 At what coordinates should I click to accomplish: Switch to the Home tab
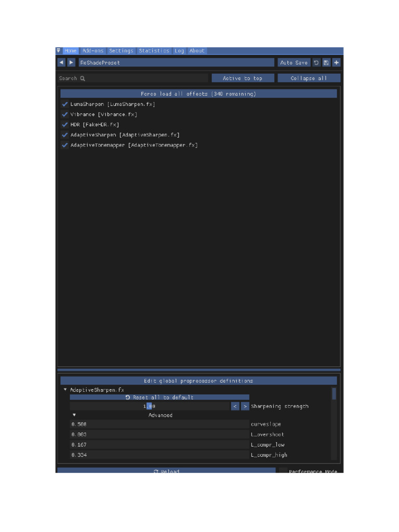(x=71, y=50)
